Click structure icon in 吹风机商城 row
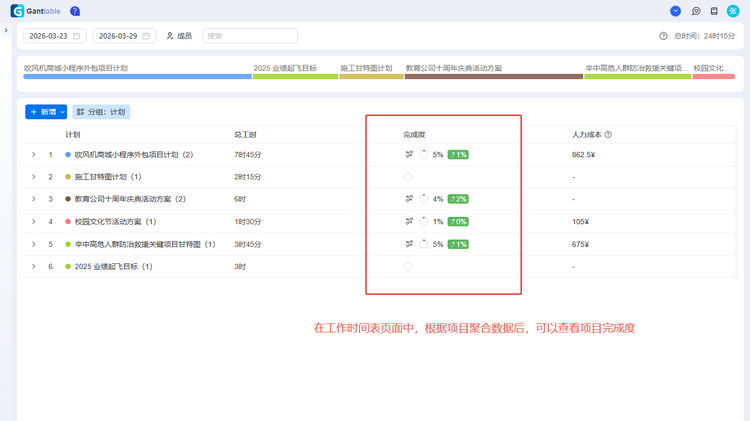This screenshot has width=750, height=421. pos(409,155)
